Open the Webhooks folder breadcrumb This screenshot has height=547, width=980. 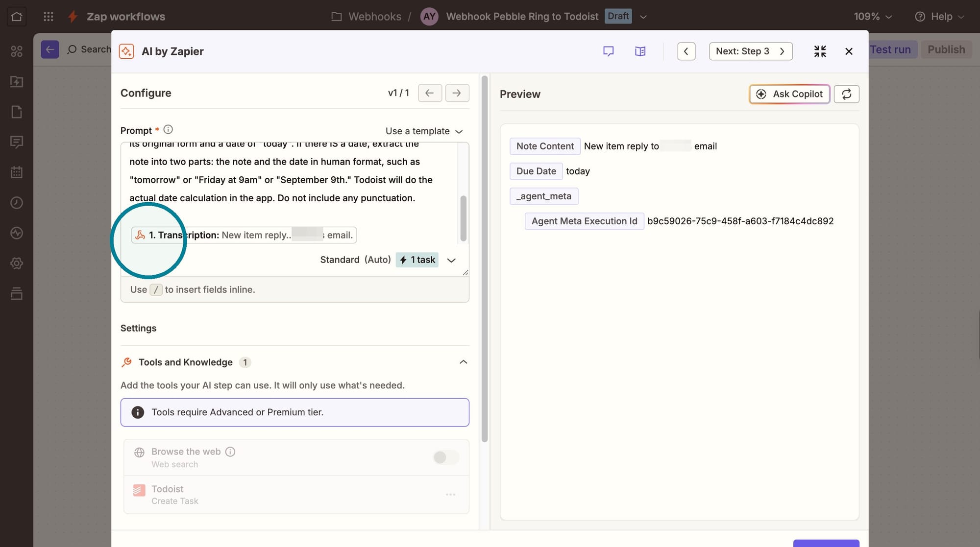(366, 16)
